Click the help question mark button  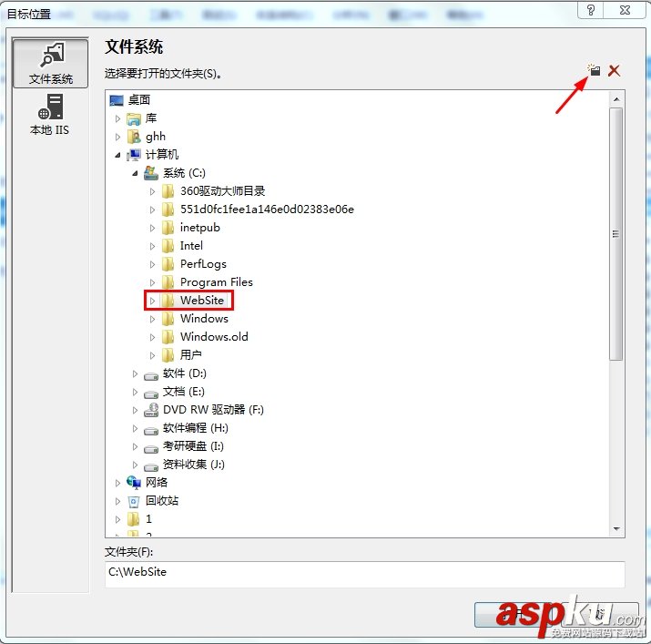590,10
